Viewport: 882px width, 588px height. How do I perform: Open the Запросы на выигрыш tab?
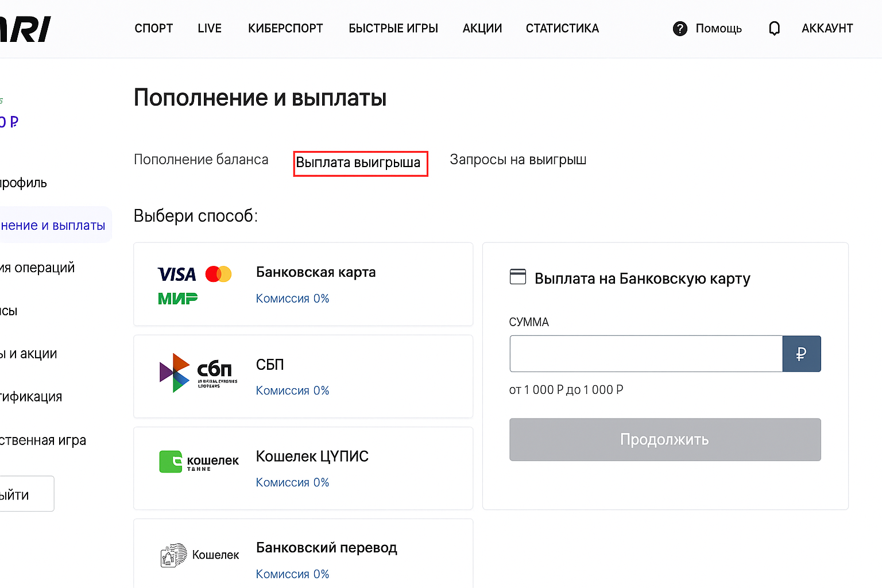tap(517, 160)
